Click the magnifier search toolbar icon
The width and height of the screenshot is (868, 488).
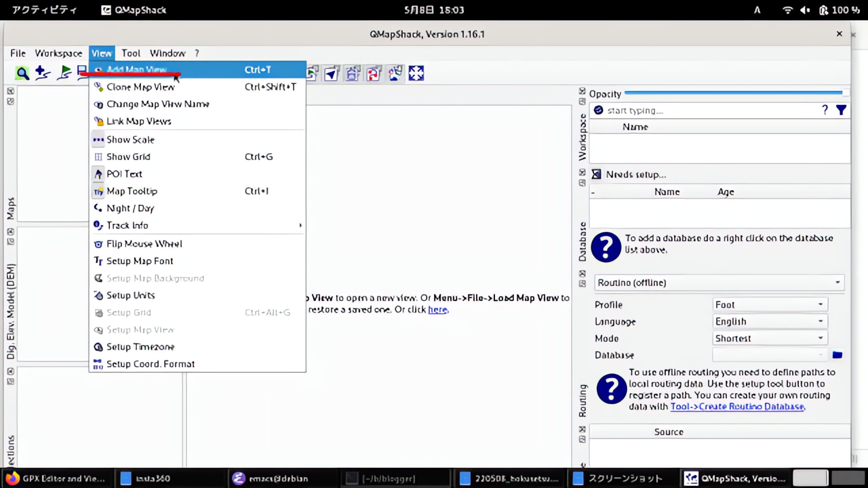coord(22,73)
